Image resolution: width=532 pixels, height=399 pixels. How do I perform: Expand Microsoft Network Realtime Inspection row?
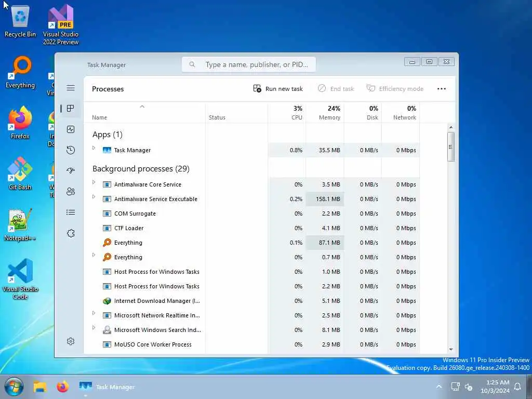pyautogui.click(x=94, y=313)
